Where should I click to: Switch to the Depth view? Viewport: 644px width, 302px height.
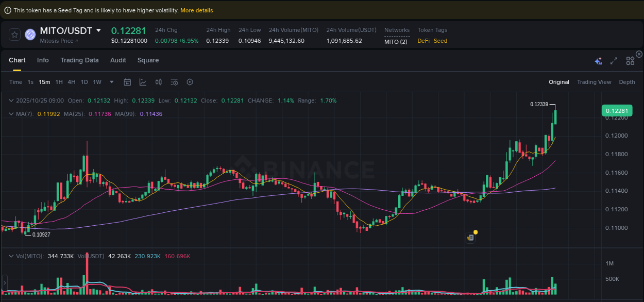pyautogui.click(x=627, y=81)
